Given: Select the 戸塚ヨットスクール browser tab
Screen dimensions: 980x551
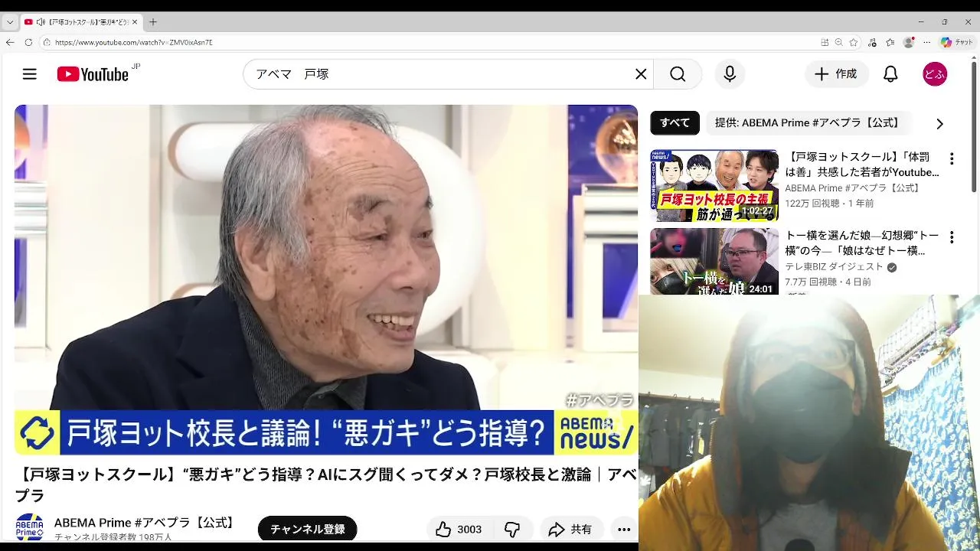Looking at the screenshot, I should (x=80, y=22).
